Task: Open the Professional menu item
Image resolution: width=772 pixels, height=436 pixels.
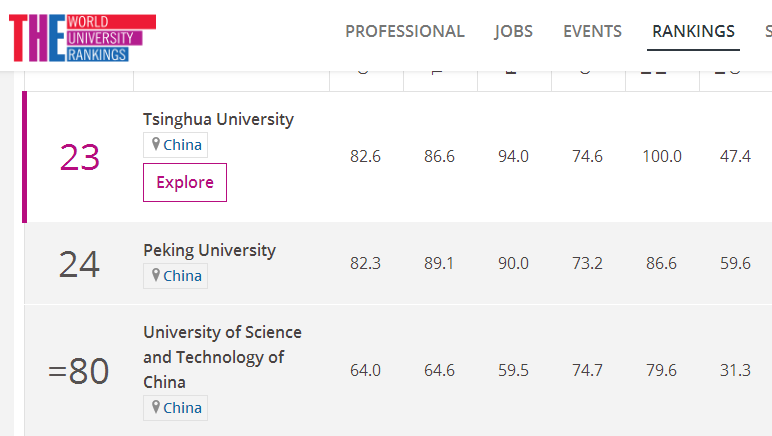Action: coord(405,31)
